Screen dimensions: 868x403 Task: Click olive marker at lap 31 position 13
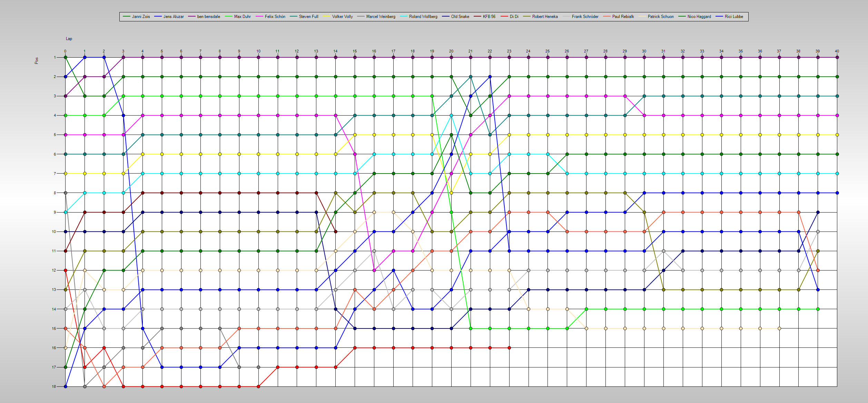pyautogui.click(x=663, y=289)
